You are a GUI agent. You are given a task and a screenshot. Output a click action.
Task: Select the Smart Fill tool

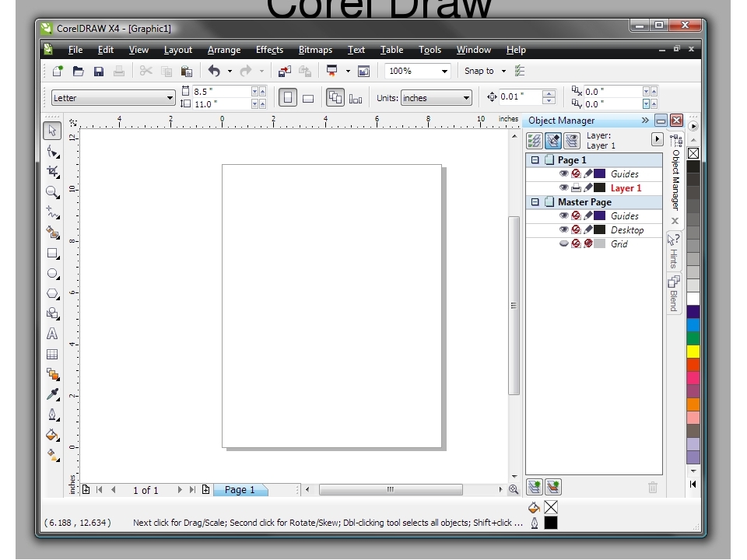click(x=52, y=233)
